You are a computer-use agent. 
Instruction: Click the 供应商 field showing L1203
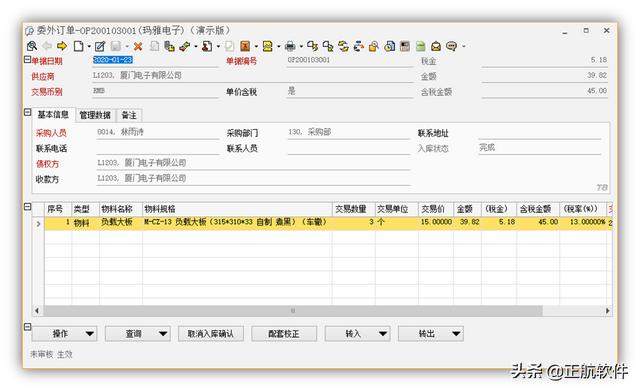pos(253,76)
